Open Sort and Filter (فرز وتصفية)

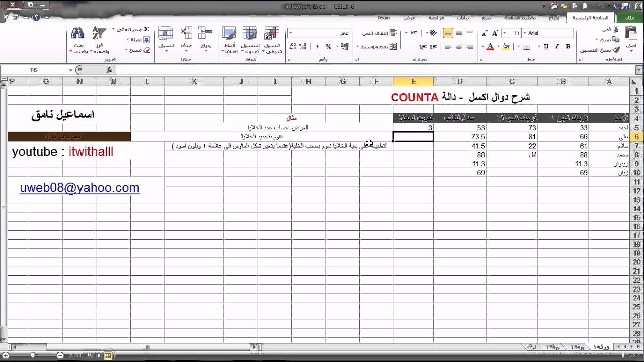point(99,40)
